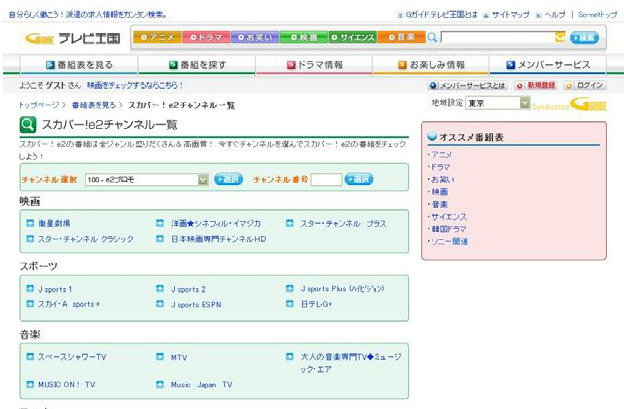Click the ログイン button
Viewport: 624px width, 409px height.
click(x=585, y=86)
